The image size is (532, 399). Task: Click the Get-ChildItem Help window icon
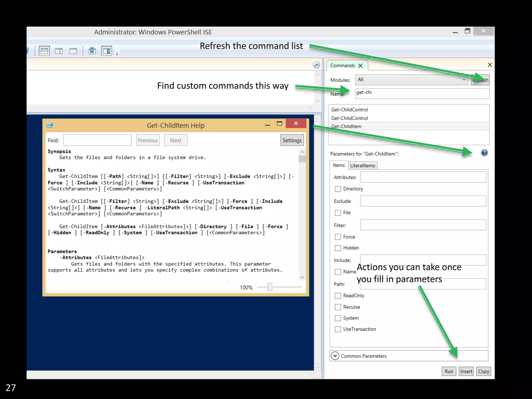[x=50, y=125]
